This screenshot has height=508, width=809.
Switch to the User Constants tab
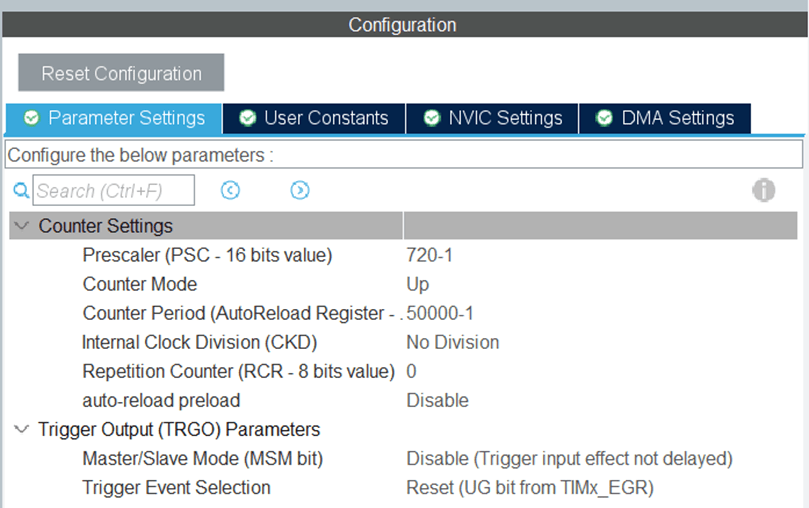(314, 118)
